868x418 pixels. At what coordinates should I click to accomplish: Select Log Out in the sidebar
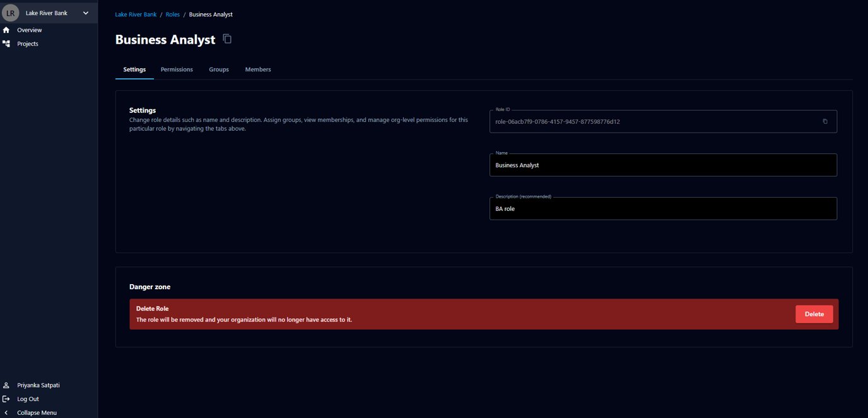pos(28,399)
